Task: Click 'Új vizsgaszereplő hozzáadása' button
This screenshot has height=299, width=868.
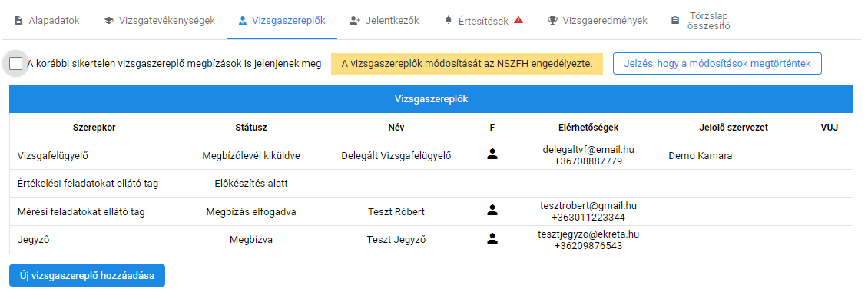Action: pyautogui.click(x=87, y=275)
